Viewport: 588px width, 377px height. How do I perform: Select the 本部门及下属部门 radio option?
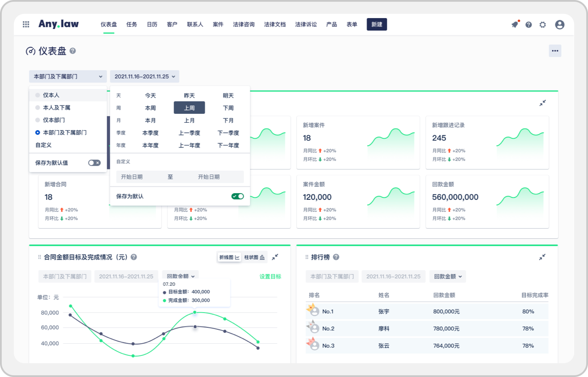click(38, 133)
